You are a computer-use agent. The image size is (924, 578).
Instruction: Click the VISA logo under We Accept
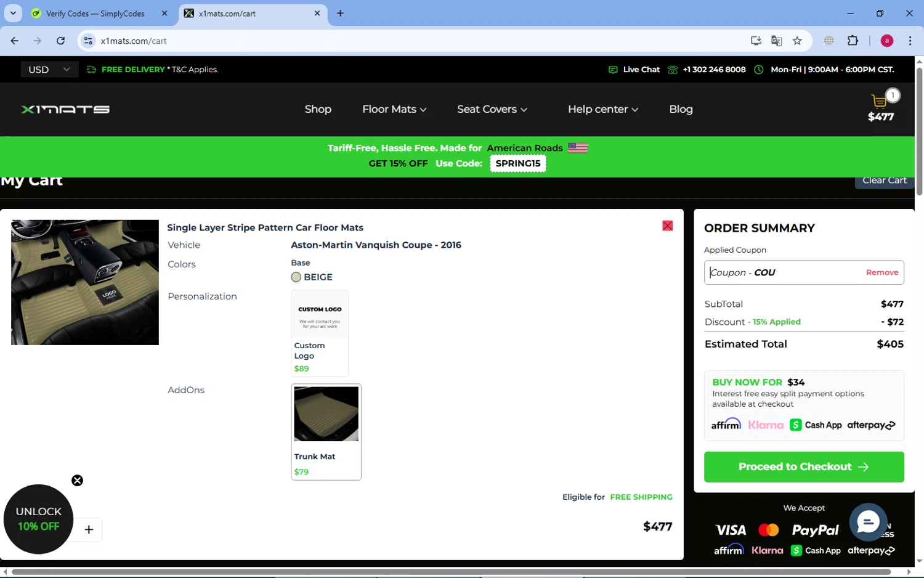[x=731, y=530]
